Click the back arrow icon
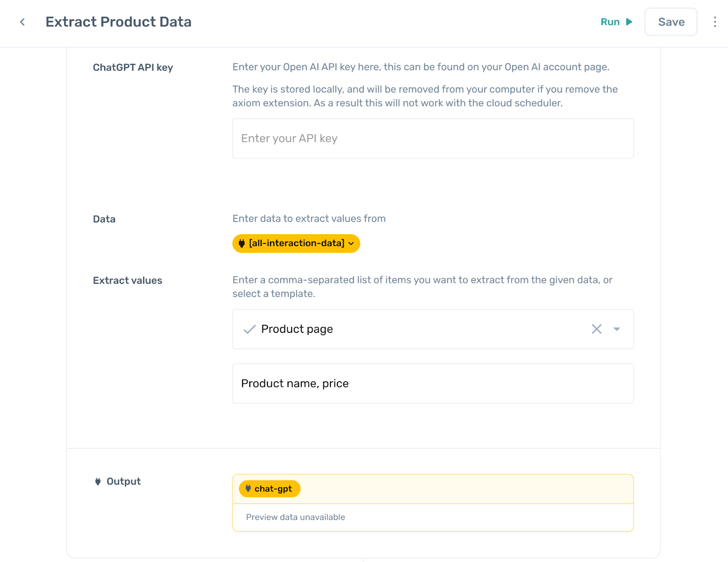This screenshot has width=728, height=562. (22, 22)
